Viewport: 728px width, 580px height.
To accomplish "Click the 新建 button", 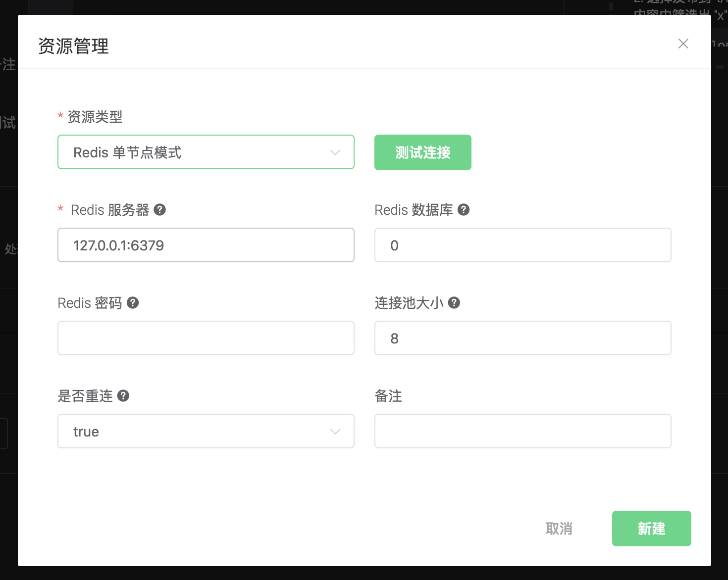I will [x=651, y=529].
